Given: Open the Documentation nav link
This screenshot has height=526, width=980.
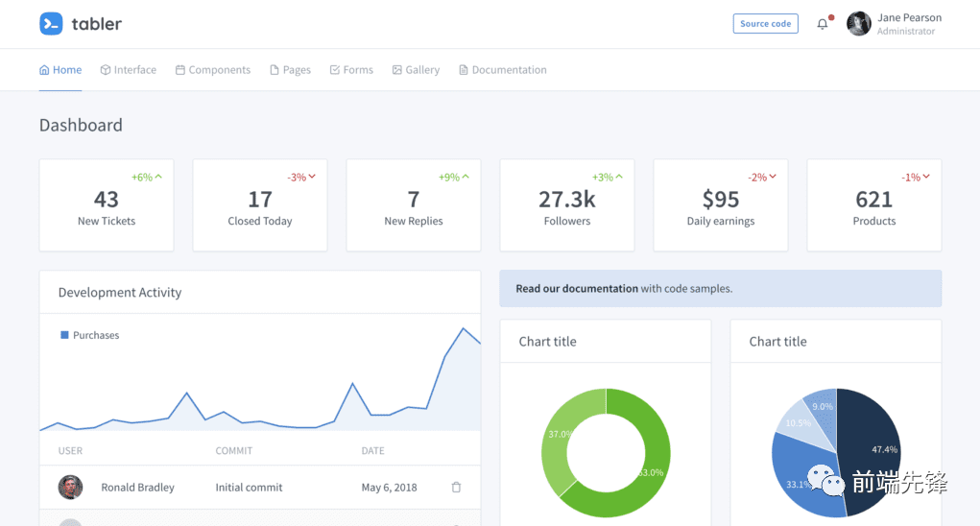Looking at the screenshot, I should click(503, 70).
